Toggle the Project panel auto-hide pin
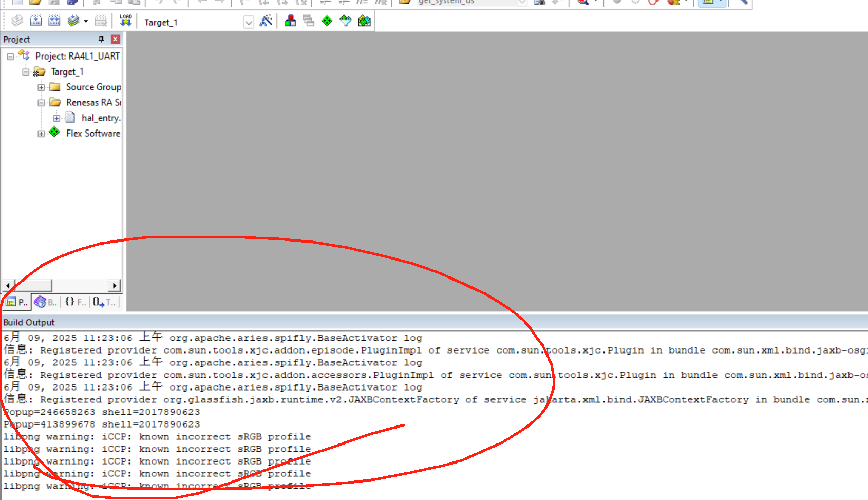The image size is (868, 500). (101, 39)
